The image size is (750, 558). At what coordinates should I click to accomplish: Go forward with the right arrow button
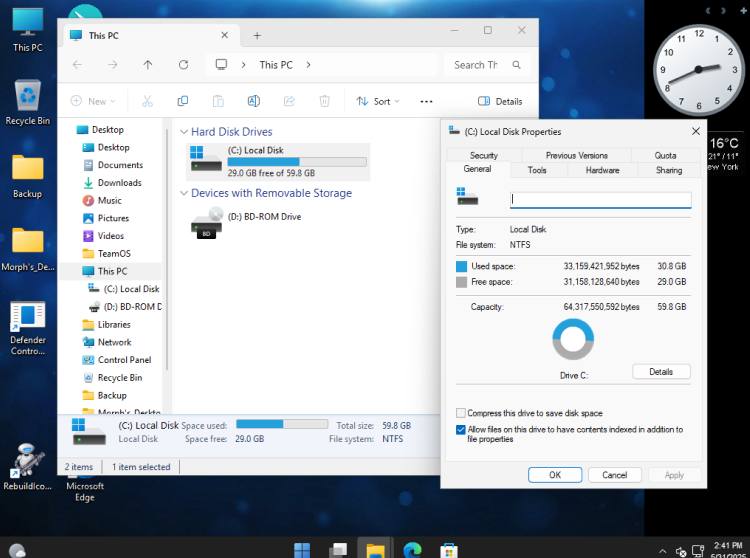(112, 65)
